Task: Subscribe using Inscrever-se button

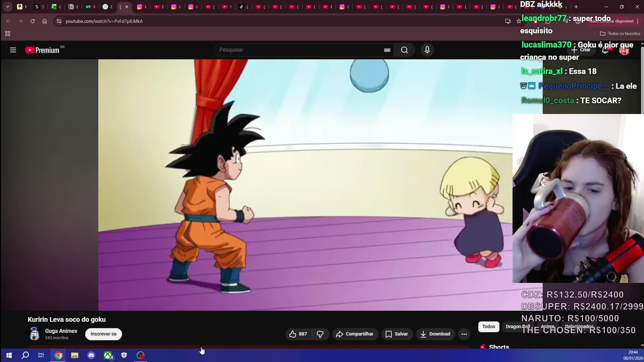Action: point(104,334)
